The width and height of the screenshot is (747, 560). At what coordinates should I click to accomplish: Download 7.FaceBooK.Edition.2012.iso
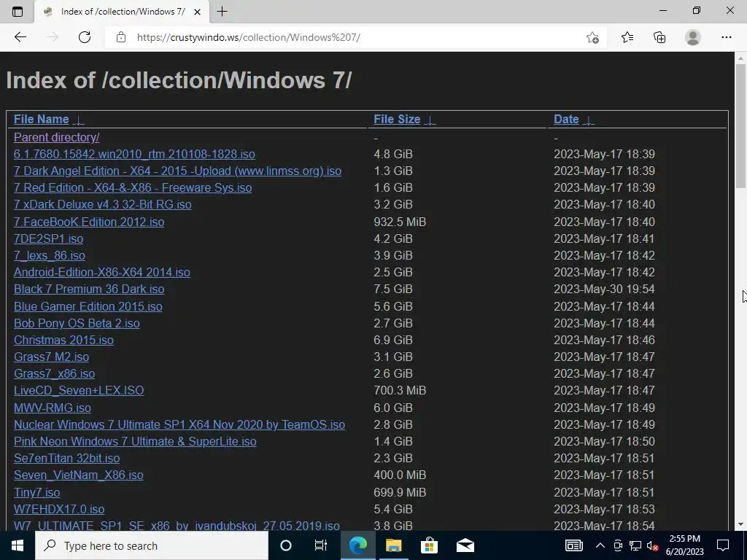coord(89,222)
